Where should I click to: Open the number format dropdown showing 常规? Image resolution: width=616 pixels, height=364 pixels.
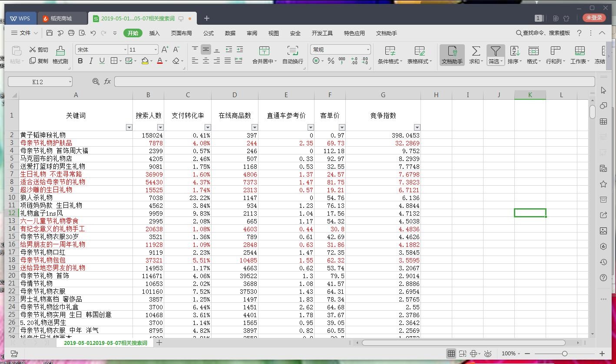368,50
